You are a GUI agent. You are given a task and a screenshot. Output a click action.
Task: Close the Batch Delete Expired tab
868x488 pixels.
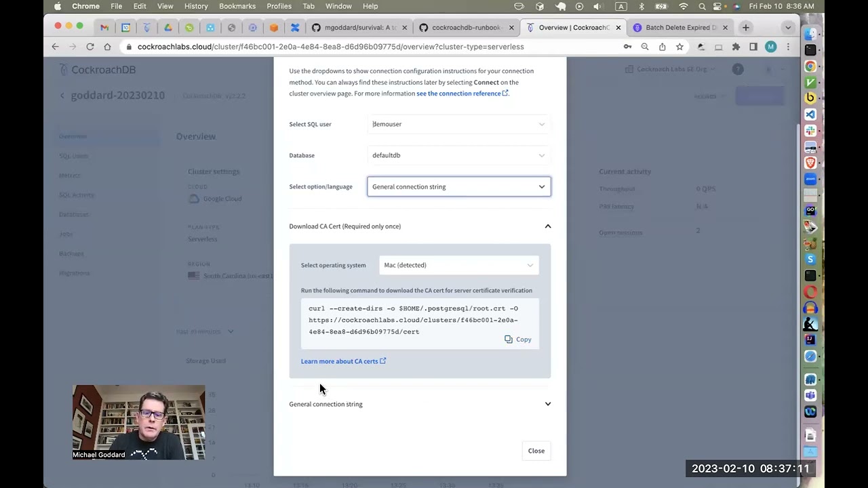(725, 28)
